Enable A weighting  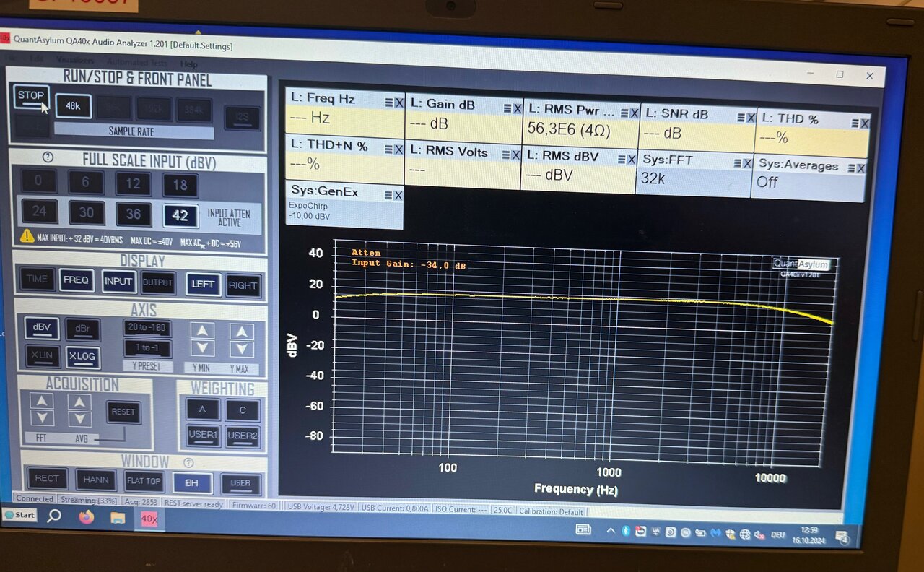tap(203, 409)
